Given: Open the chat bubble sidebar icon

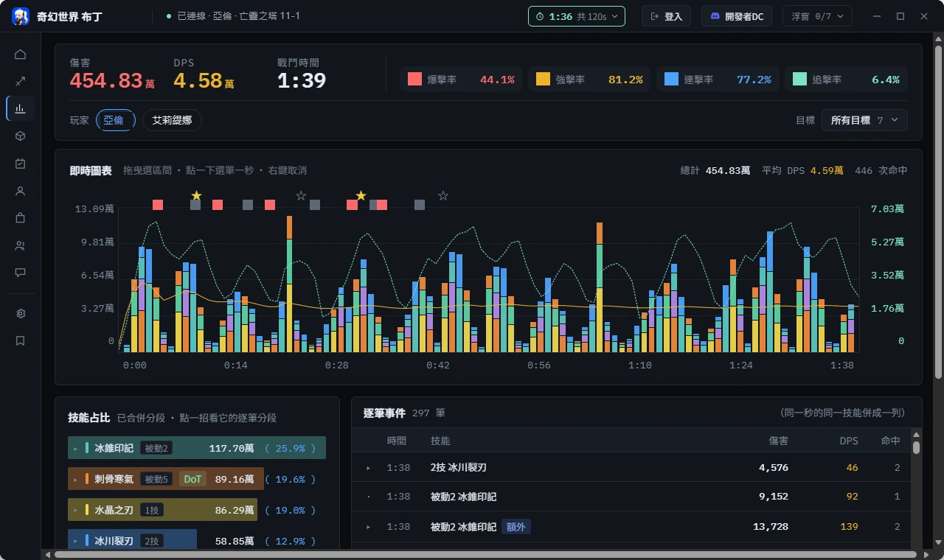Looking at the screenshot, I should [21, 273].
